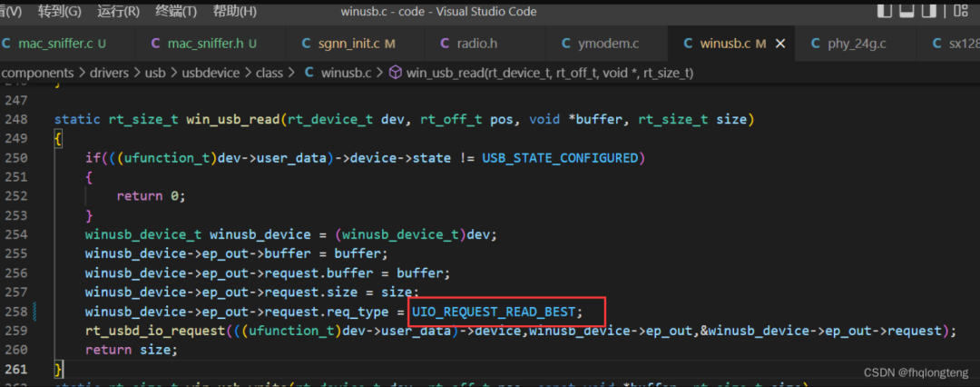Click the git change marker beside line 258
This screenshot has width=980, height=387.
point(34,312)
